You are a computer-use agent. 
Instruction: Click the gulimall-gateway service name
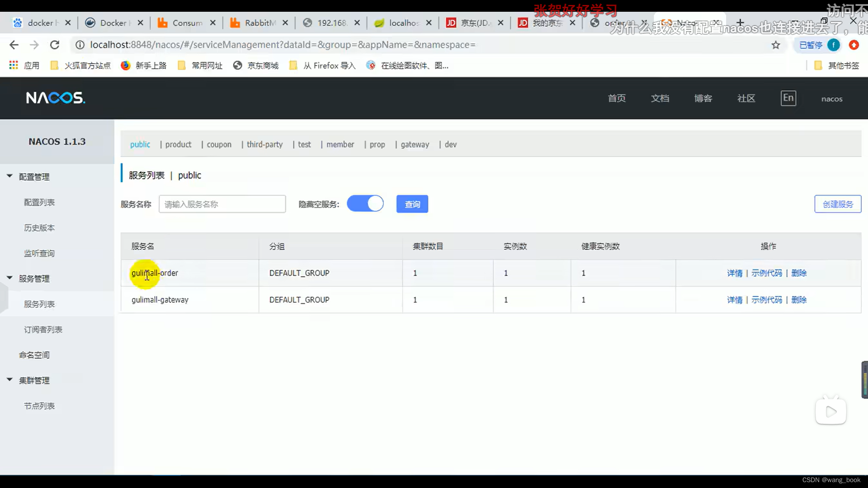click(160, 300)
